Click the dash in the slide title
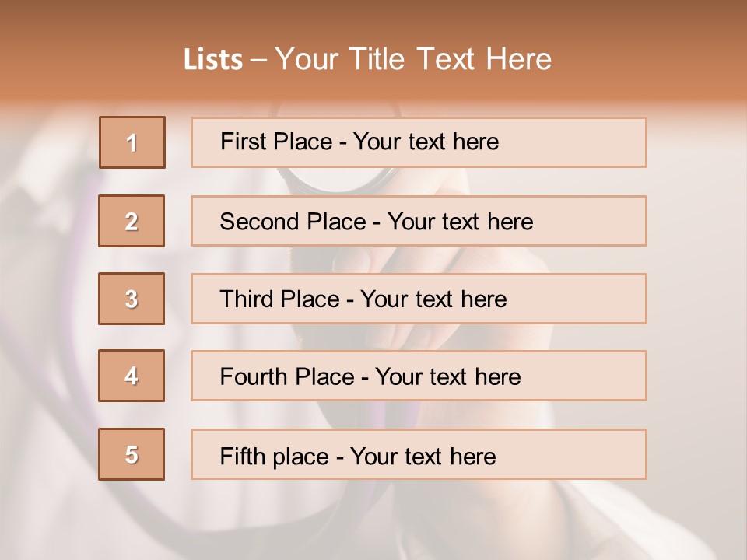This screenshot has height=560, width=747. coord(259,60)
